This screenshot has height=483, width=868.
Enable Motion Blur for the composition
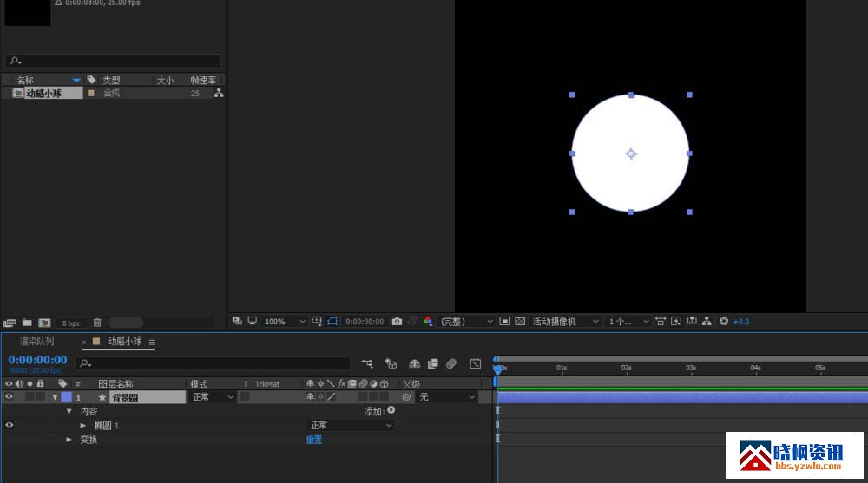click(451, 363)
